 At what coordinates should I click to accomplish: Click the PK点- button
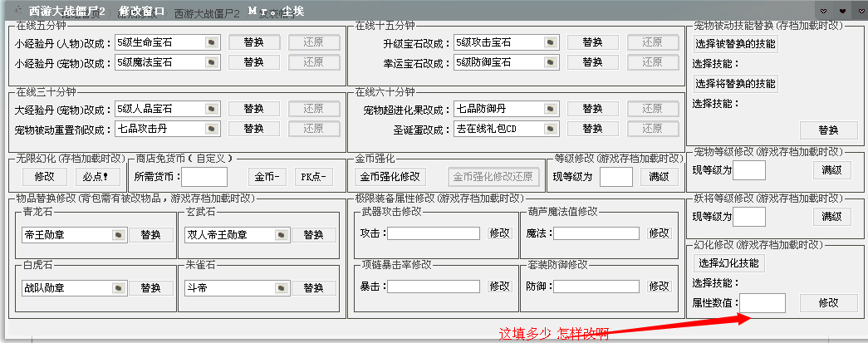pos(314,177)
